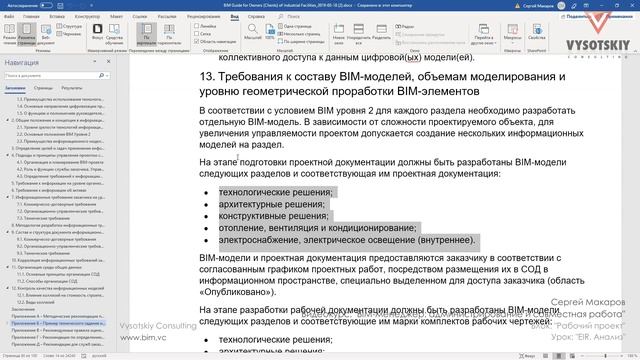Image resolution: width=640 pixels, height=360 pixels.
Task: Open the Macros (Макросы) dropdown
Action: click(x=513, y=34)
